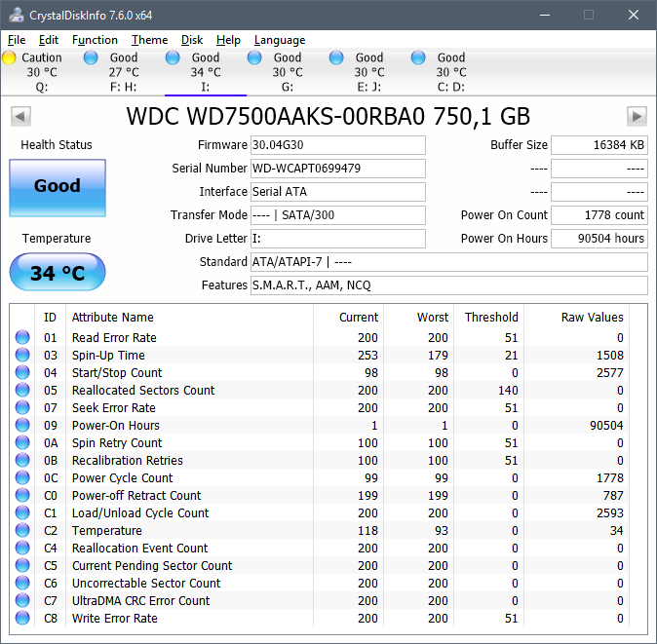Image resolution: width=657 pixels, height=644 pixels.
Task: Click the Worst column header
Action: tap(433, 317)
